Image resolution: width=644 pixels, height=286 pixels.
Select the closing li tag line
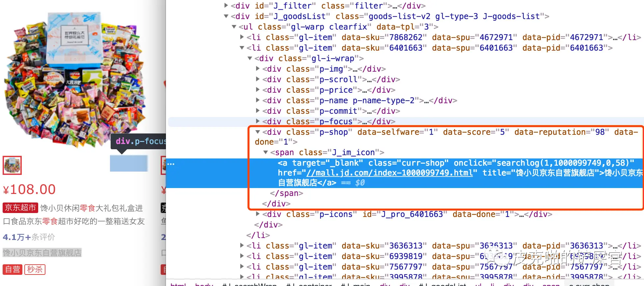point(258,235)
